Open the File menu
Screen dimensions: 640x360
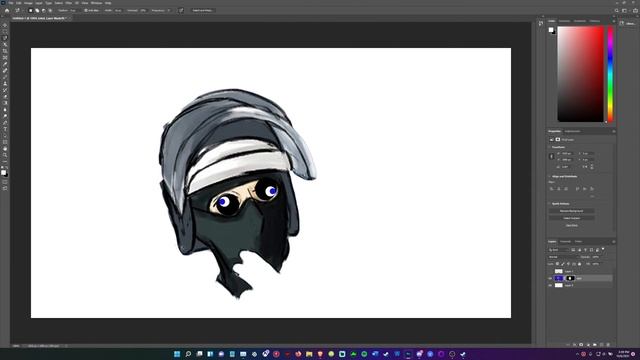coord(11,3)
